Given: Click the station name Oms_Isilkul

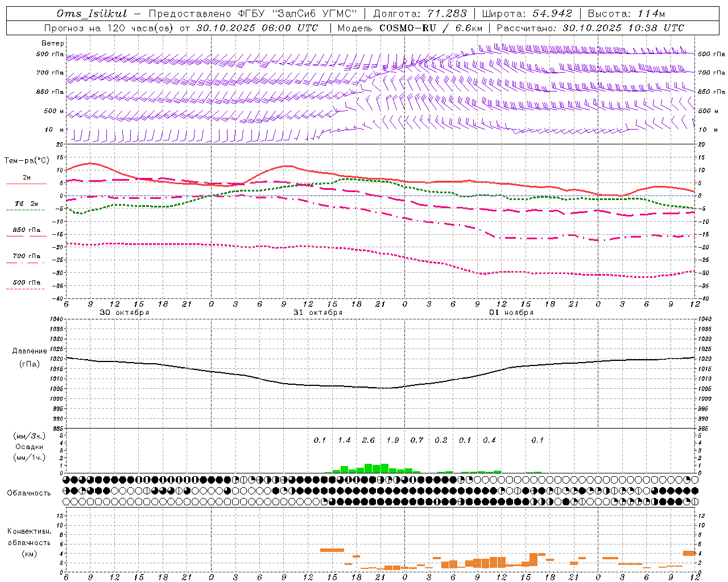Looking at the screenshot, I should click(92, 14).
